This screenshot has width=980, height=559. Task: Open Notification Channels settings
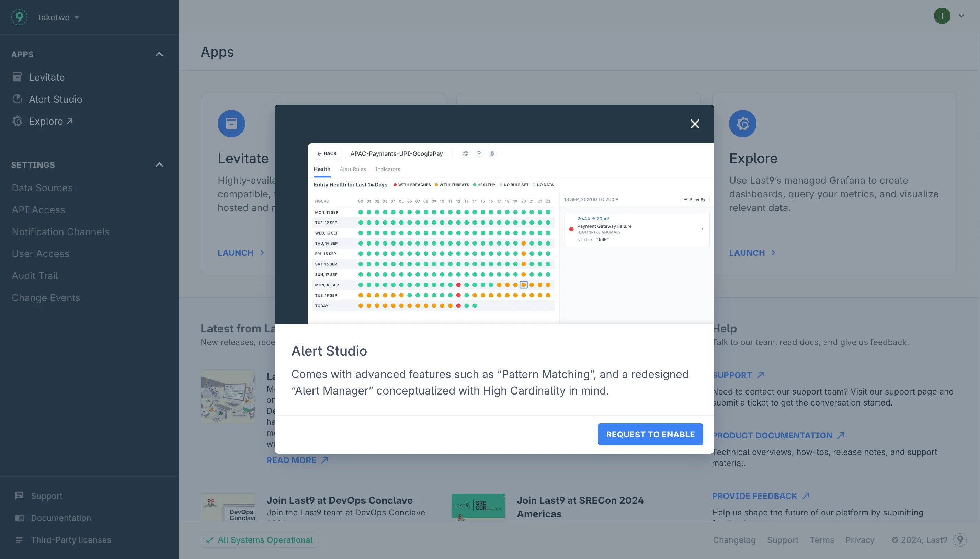(61, 231)
